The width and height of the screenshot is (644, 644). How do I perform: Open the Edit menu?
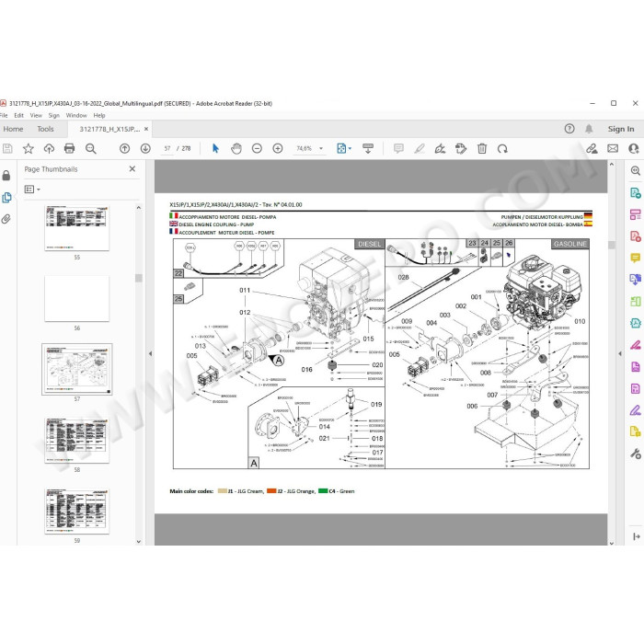click(x=19, y=115)
